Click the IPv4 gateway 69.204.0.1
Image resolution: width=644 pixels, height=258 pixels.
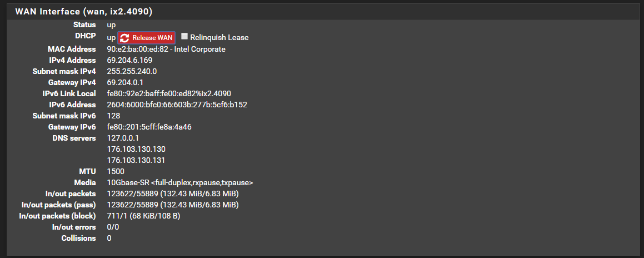point(124,82)
